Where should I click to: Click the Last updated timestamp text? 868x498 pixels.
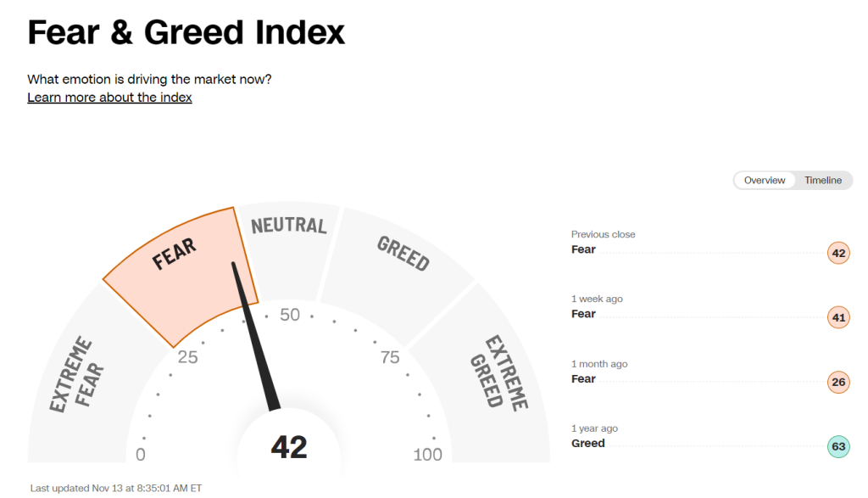[116, 488]
